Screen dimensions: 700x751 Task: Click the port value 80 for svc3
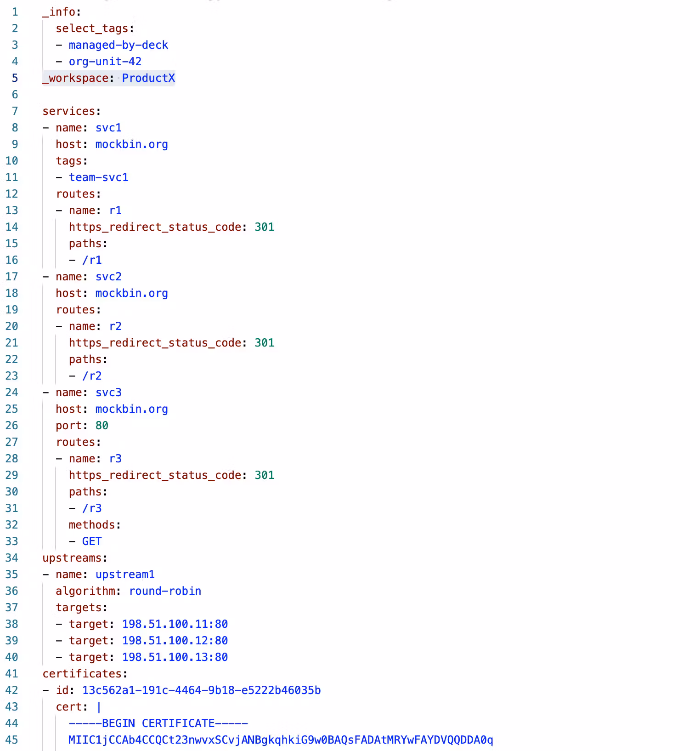point(102,426)
